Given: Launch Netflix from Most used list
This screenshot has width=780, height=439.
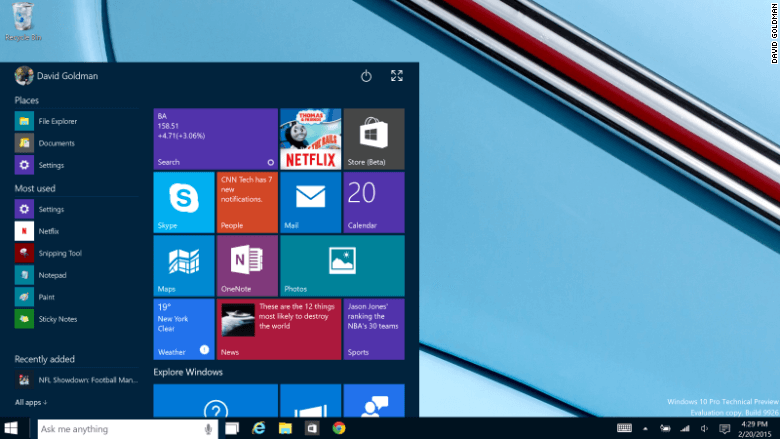Looking at the screenshot, I should 77,231.
